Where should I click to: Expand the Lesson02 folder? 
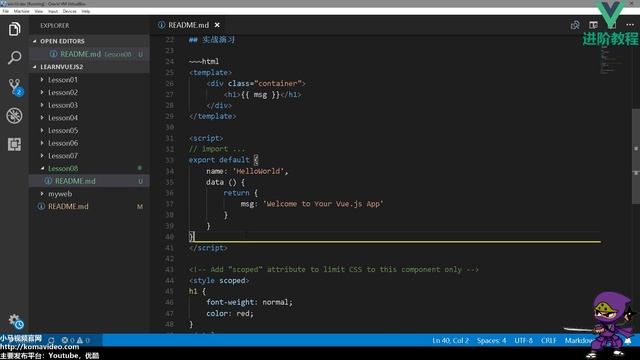(x=62, y=92)
